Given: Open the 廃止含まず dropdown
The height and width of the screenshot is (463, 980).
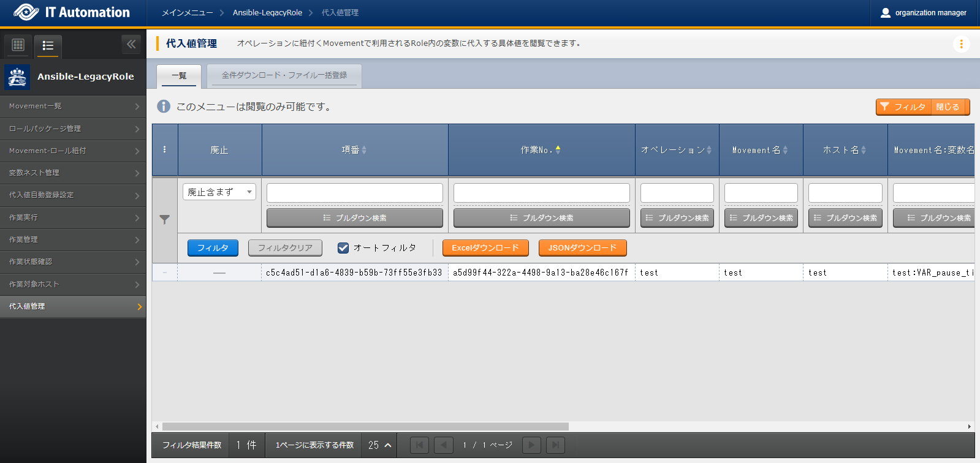Looking at the screenshot, I should click(219, 192).
